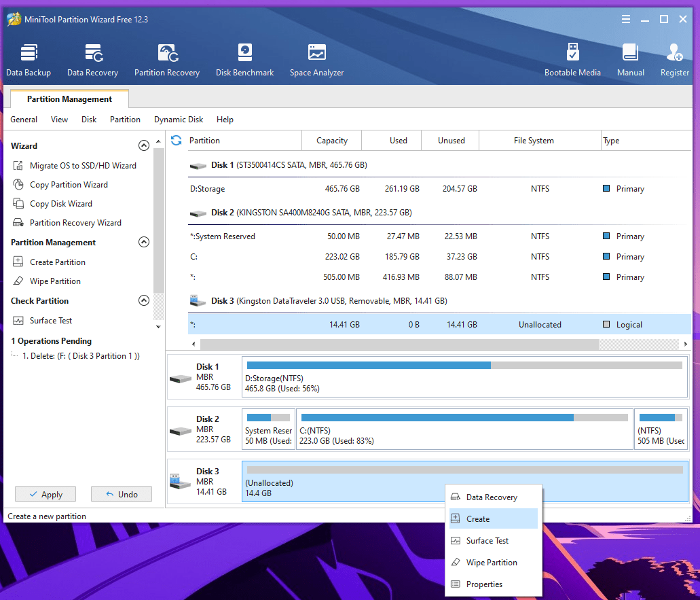Click the partition list's left scroll arrow
700x600 pixels.
pos(194,344)
